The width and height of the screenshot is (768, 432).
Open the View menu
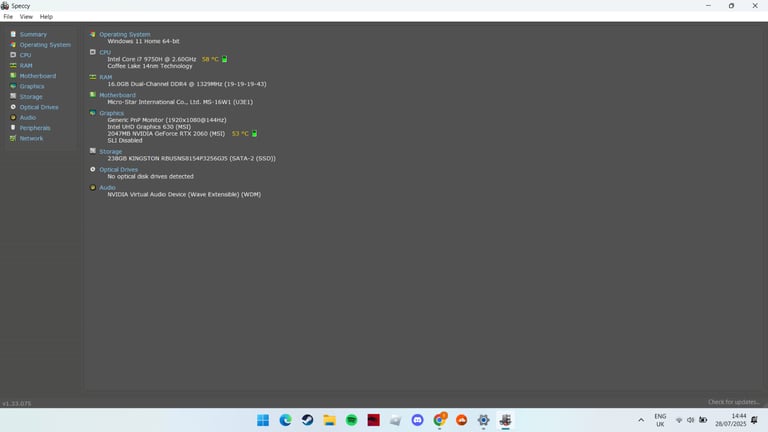pos(26,17)
